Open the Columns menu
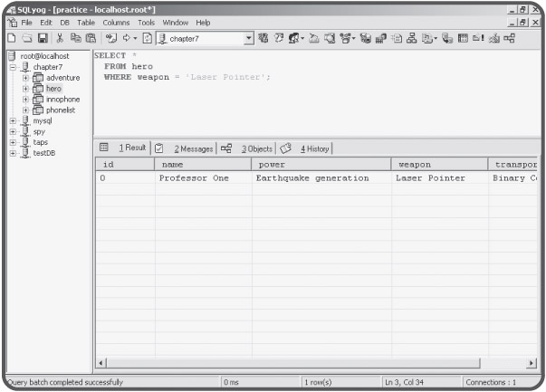Image resolution: width=546 pixels, height=392 pixels. [x=117, y=22]
